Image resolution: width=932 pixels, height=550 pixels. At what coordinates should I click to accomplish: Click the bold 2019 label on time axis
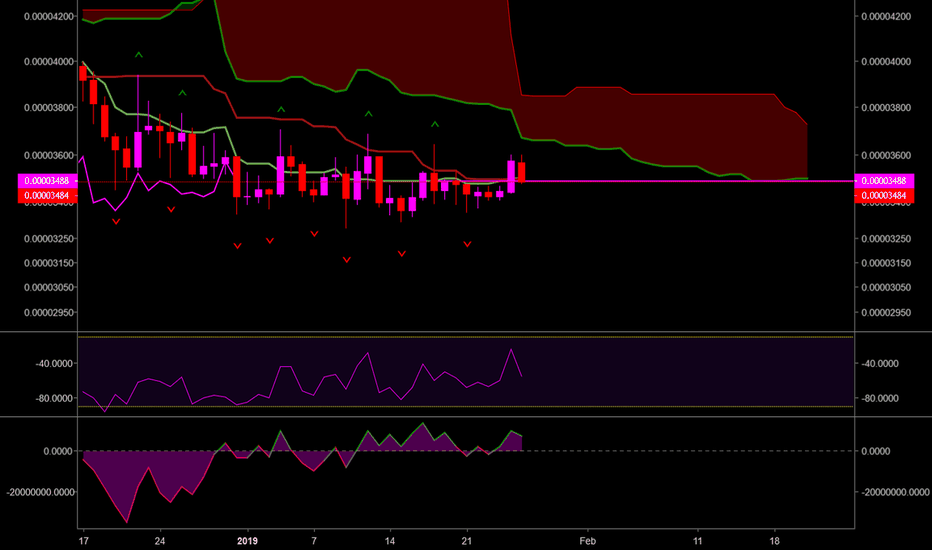click(247, 541)
